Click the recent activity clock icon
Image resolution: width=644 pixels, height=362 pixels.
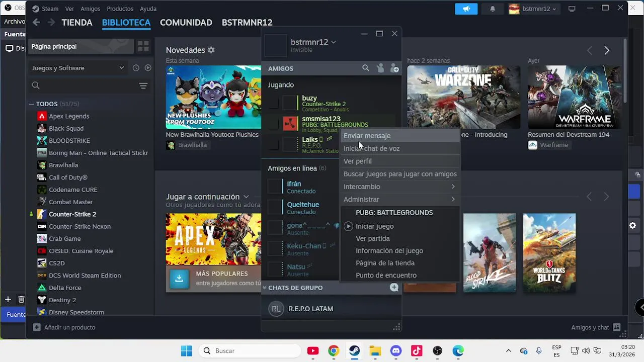(136, 68)
